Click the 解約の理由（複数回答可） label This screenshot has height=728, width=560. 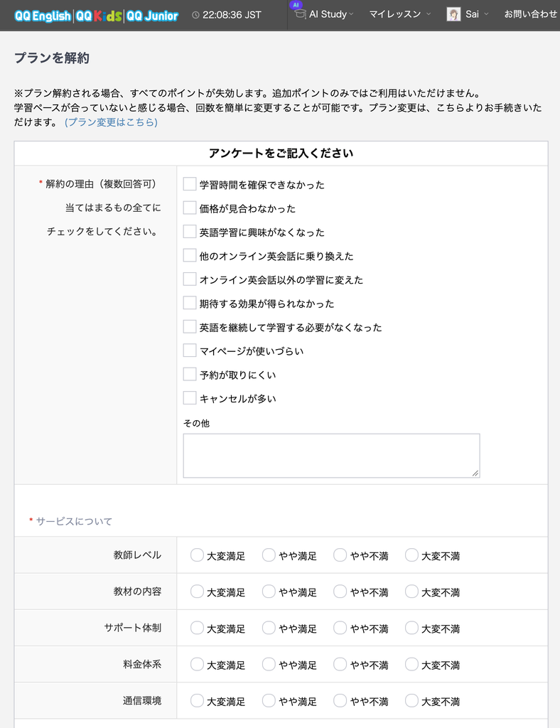[x=101, y=184]
